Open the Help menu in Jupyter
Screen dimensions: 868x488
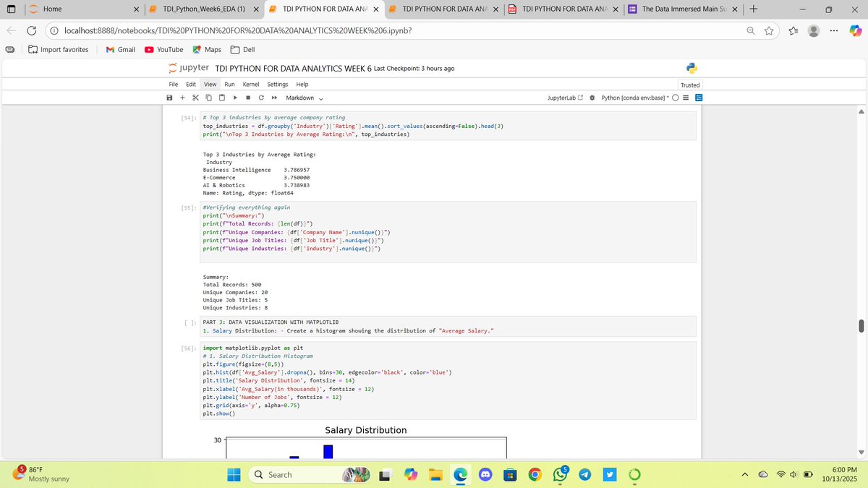302,85
